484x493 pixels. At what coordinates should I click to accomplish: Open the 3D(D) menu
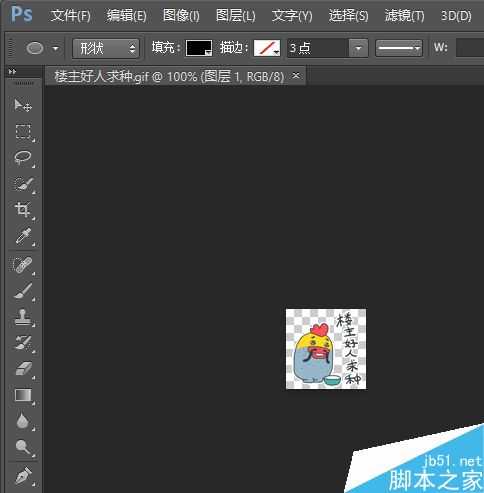click(456, 15)
